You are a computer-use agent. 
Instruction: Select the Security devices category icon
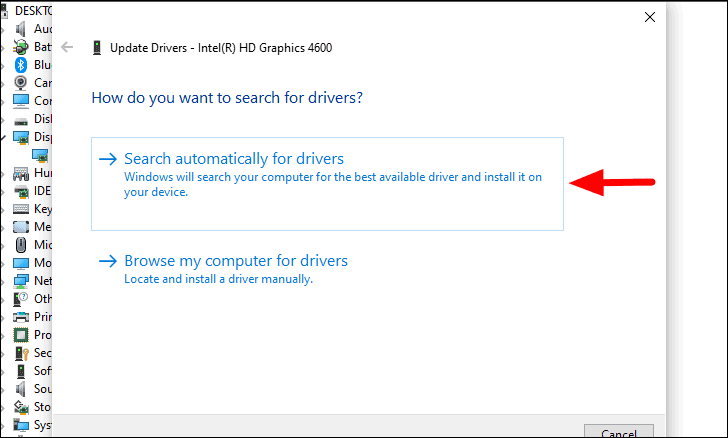tap(21, 353)
